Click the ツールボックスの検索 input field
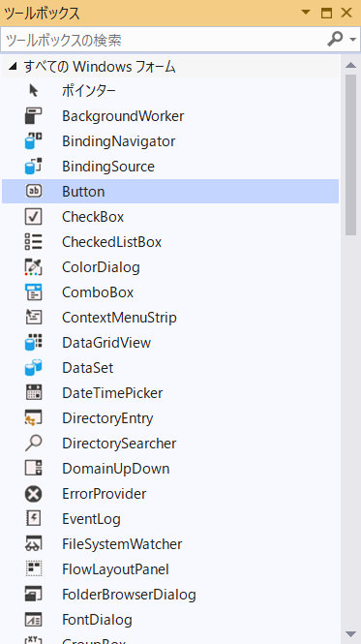 165,40
